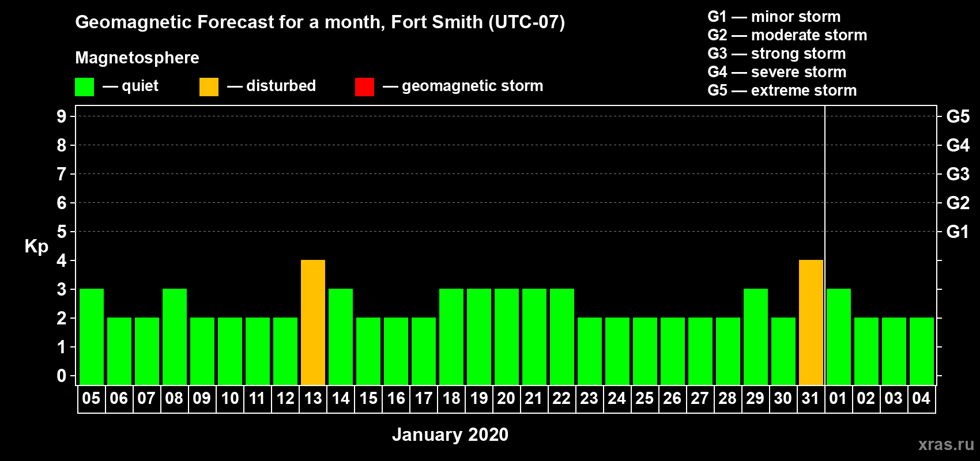The height and width of the screenshot is (461, 980).
Task: Select the orange bar for January 31
Action: pyautogui.click(x=811, y=323)
